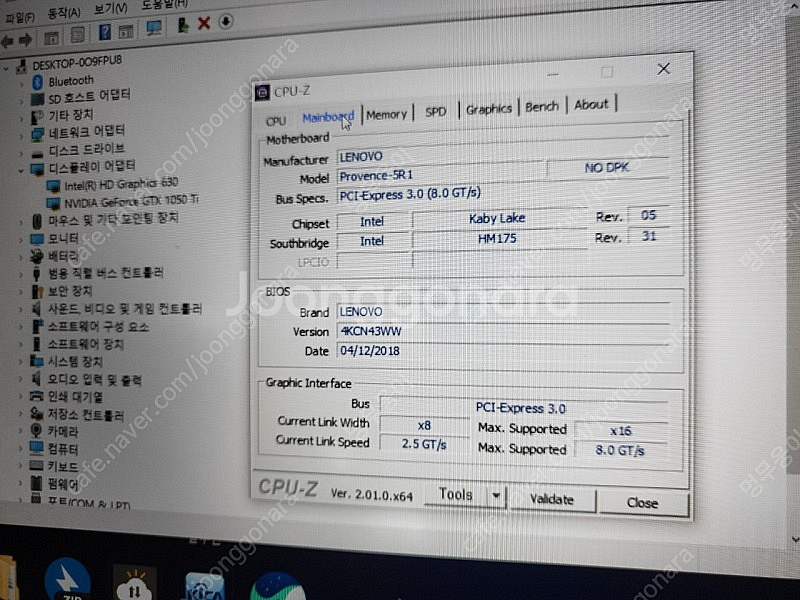Click the toolbar icon right of forward arrow
Image resolution: width=800 pixels, height=600 pixels.
(x=51, y=38)
